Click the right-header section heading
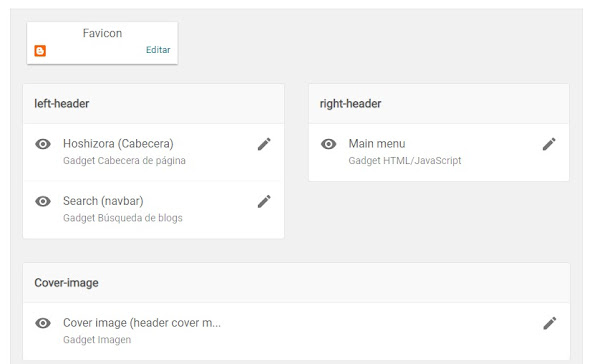 point(351,104)
